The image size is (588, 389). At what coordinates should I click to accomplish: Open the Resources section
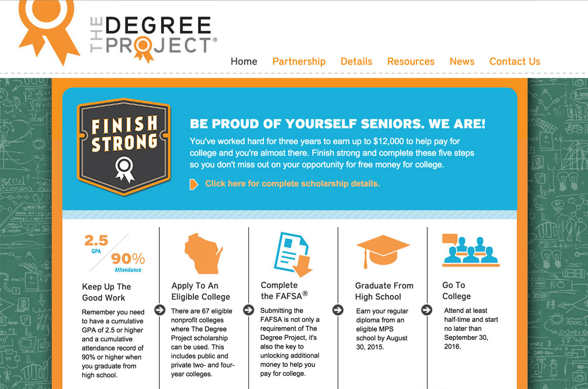(x=411, y=62)
